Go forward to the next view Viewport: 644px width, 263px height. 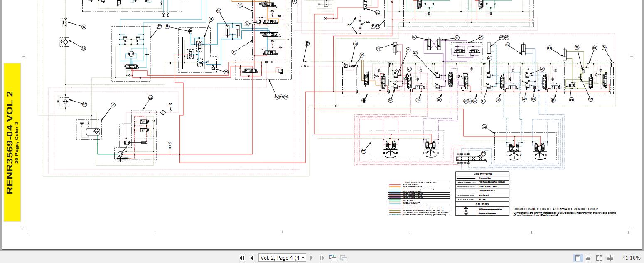(343, 258)
